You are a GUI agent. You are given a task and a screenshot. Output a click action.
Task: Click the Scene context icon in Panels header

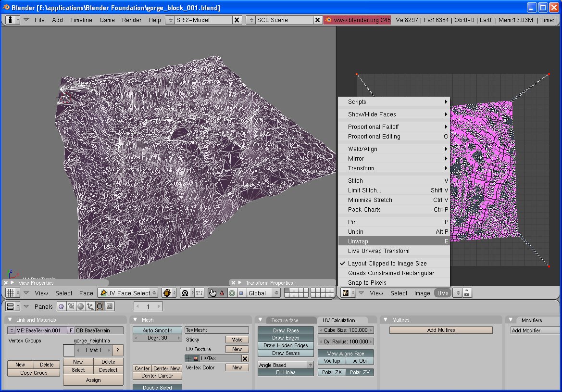pos(110,306)
